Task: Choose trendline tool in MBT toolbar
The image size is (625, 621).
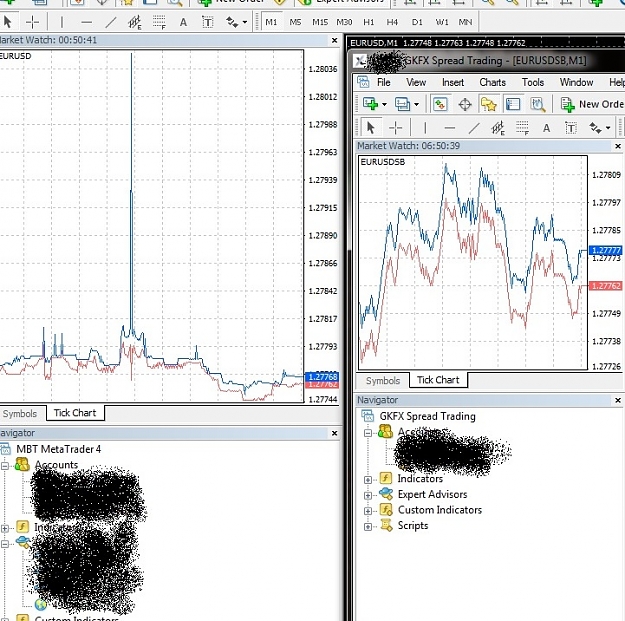Action: (x=110, y=22)
